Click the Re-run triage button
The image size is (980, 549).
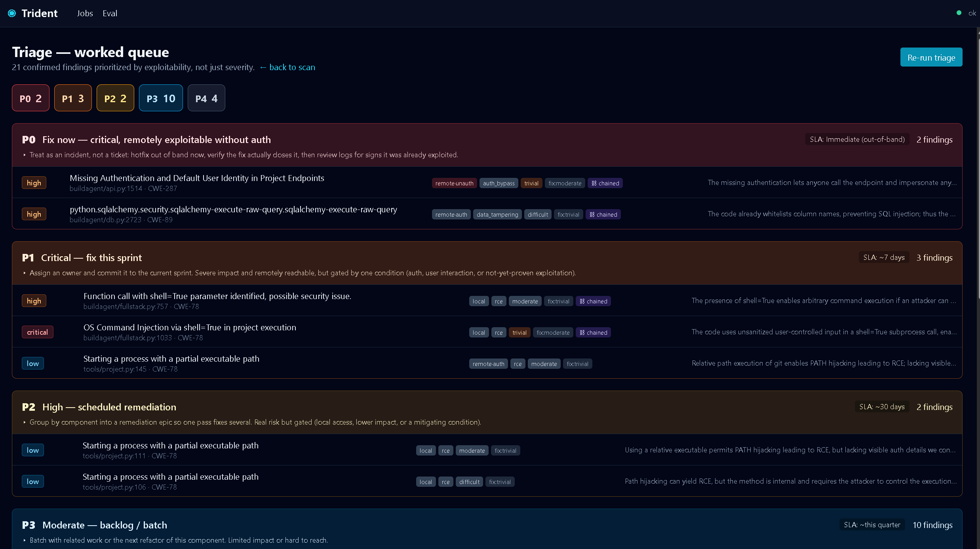tap(931, 57)
